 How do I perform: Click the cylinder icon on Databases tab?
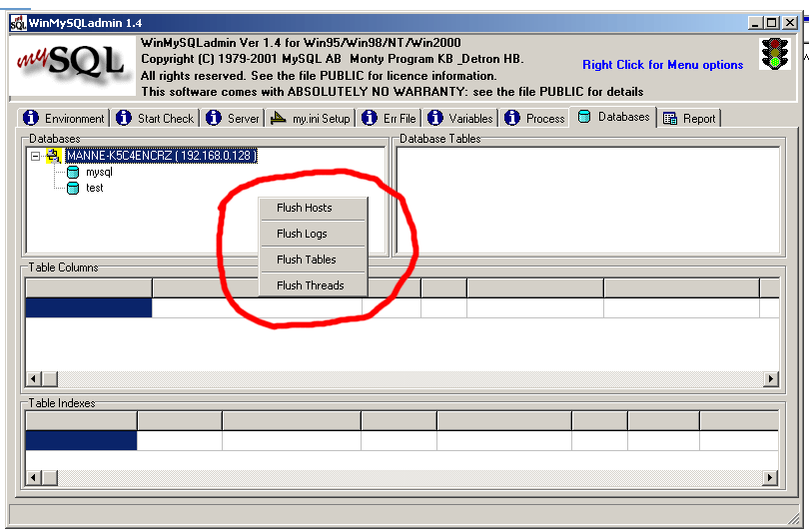584,117
